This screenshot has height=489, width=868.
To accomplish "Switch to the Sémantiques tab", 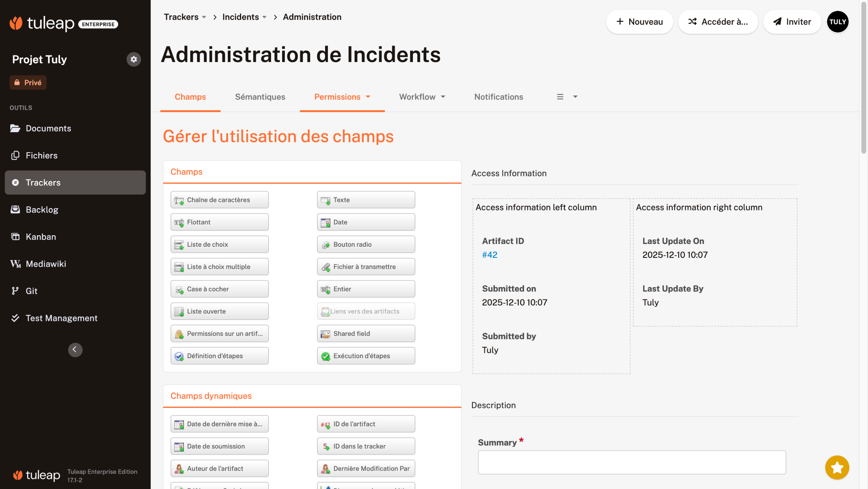I will pyautogui.click(x=260, y=97).
